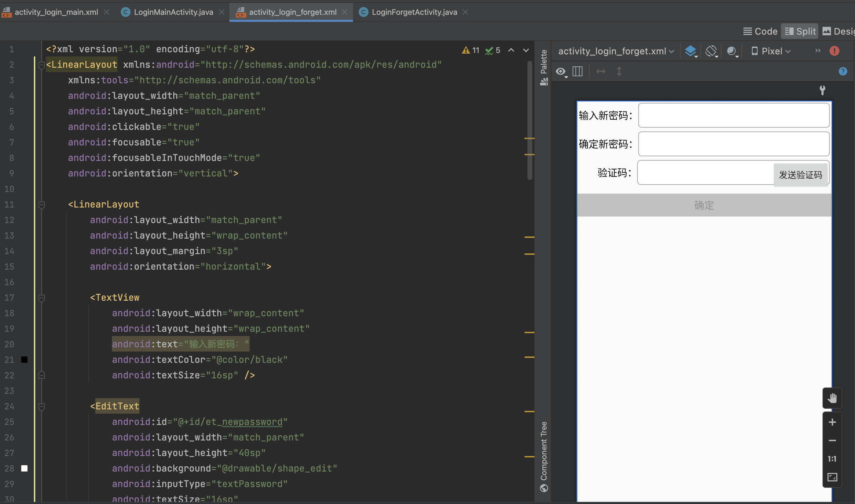Switch to the activity_login_main.xml tab

point(56,12)
